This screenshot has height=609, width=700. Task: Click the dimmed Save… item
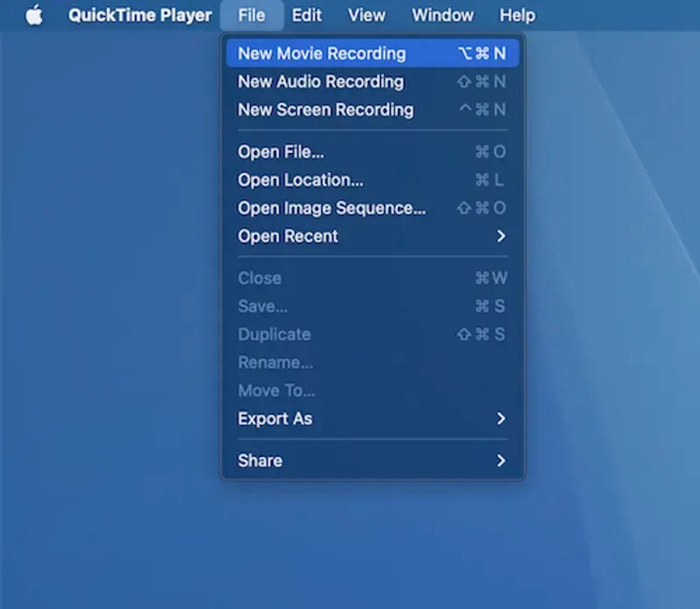pyautogui.click(x=373, y=306)
